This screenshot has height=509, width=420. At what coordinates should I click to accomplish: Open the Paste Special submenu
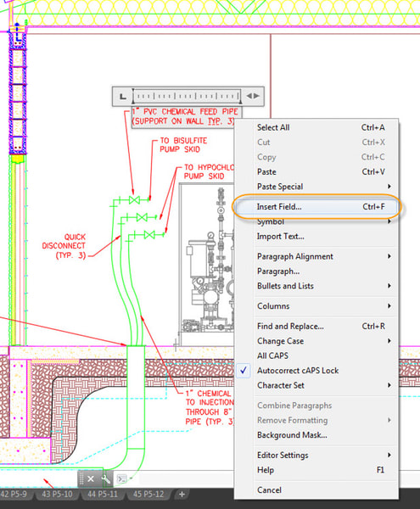point(316,187)
